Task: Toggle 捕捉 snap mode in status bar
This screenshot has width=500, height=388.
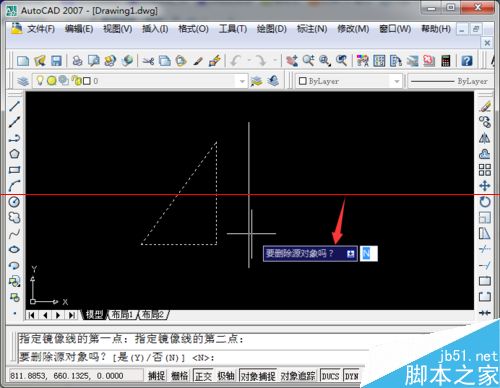Action: coord(156,376)
